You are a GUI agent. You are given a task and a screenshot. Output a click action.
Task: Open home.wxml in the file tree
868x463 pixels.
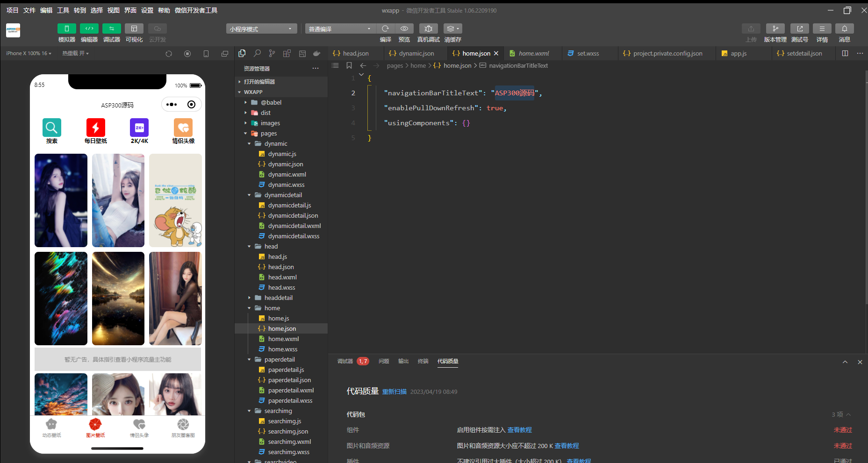tap(283, 339)
